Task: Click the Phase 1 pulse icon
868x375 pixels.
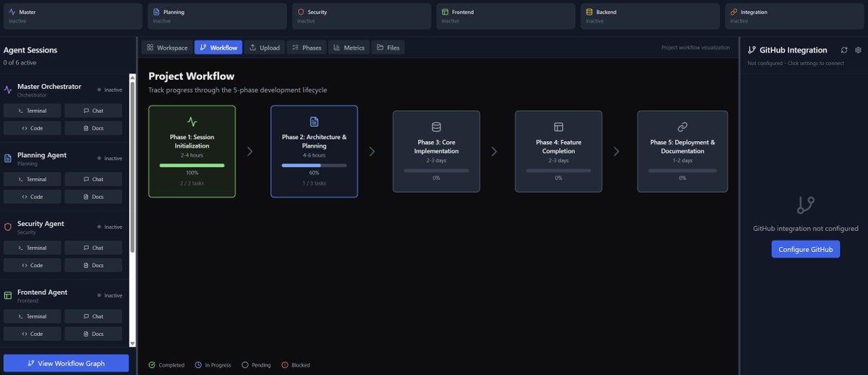Action: pos(192,122)
